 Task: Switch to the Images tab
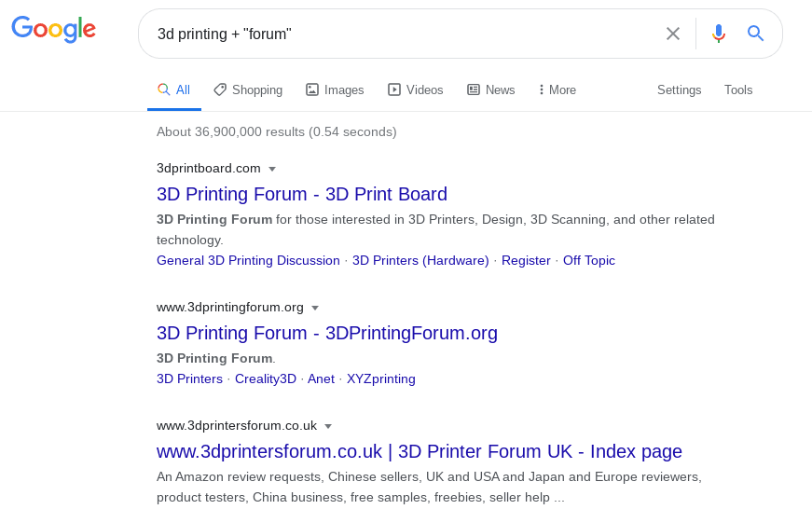point(335,90)
